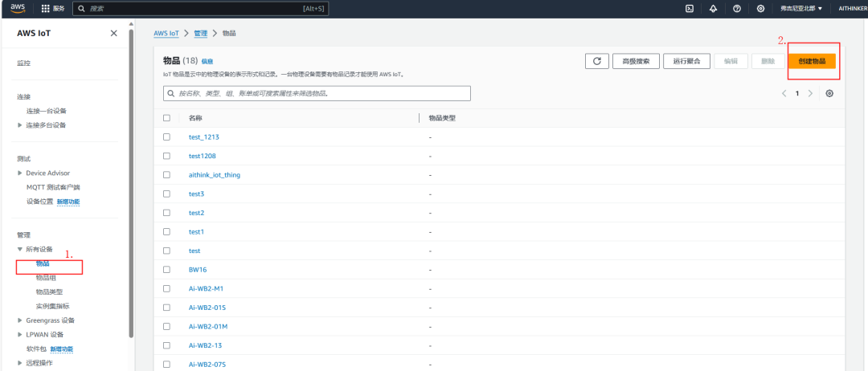Open thing test_1213
The width and height of the screenshot is (868, 371).
click(203, 137)
